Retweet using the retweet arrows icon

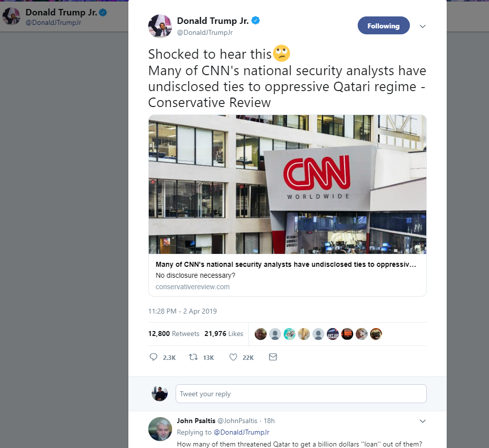pos(194,357)
